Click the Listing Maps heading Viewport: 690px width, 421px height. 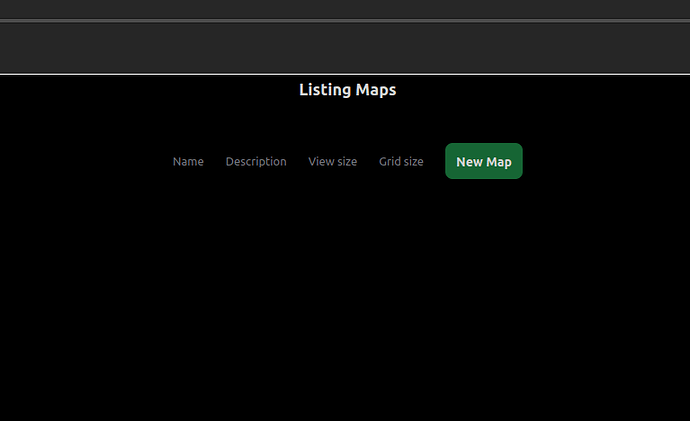coord(348,90)
